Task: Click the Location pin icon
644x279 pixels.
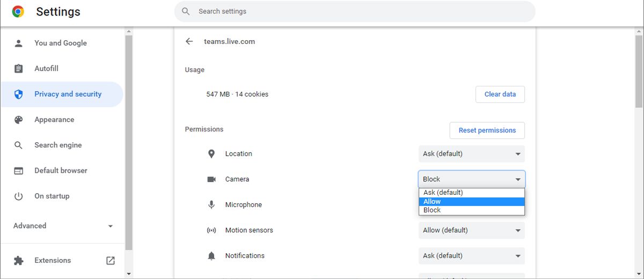Action: click(211, 154)
